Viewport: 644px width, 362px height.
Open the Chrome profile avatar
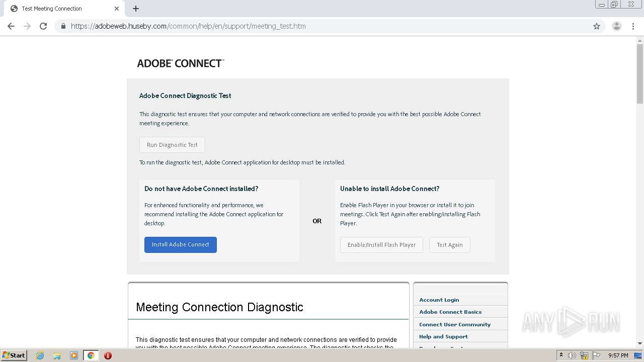click(616, 26)
